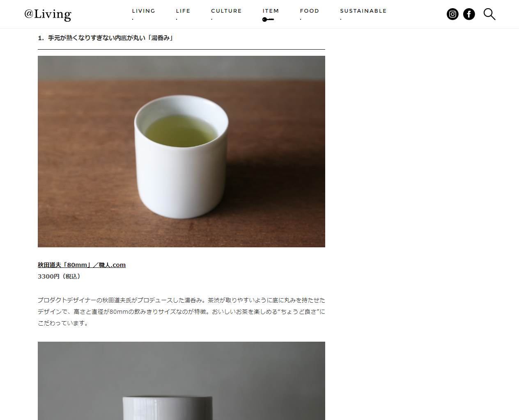Open the SUSTAINABLE menu

point(363,11)
